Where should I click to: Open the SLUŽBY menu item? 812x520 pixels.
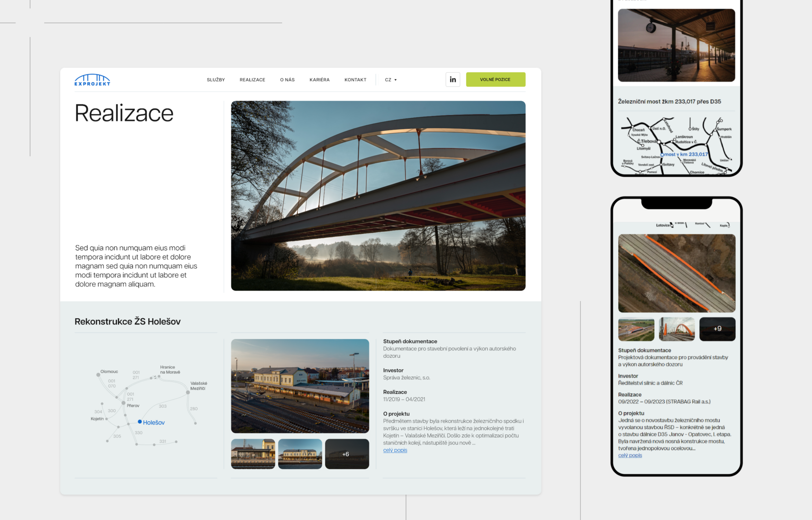coord(216,80)
